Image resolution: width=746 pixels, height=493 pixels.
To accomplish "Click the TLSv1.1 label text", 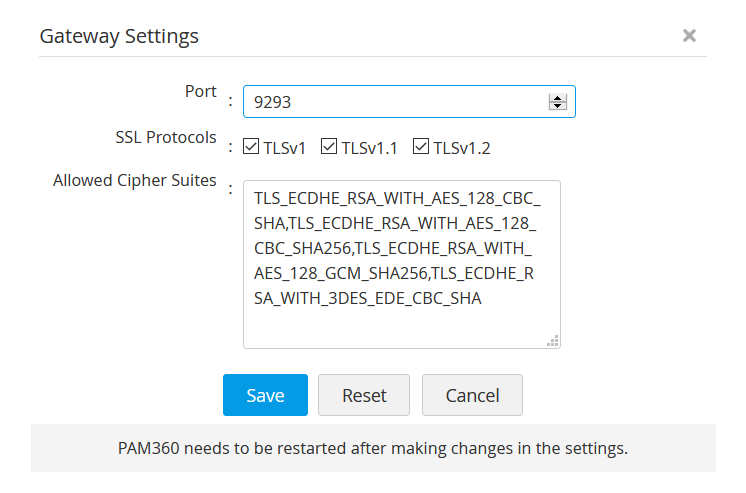I will click(x=369, y=148).
